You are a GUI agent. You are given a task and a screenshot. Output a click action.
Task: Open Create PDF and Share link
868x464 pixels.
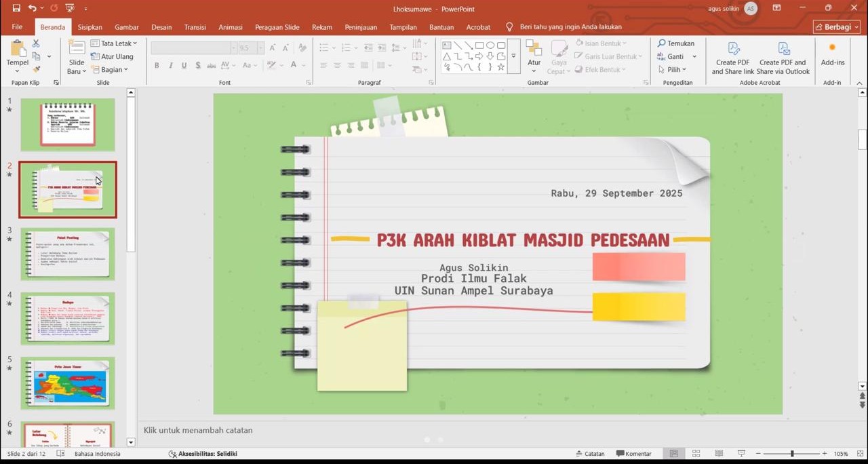[x=732, y=58]
